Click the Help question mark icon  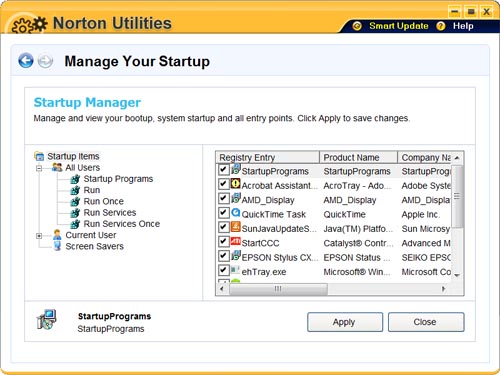pos(441,26)
